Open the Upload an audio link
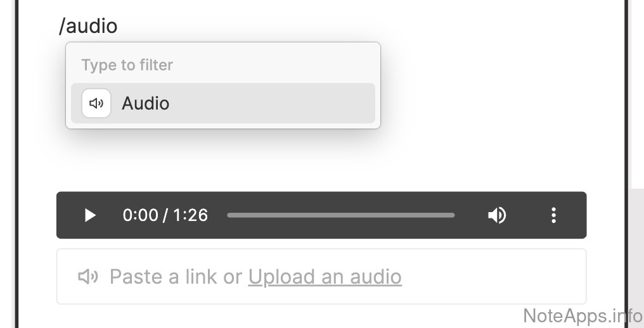Screen dimensions: 644x328 (325, 277)
